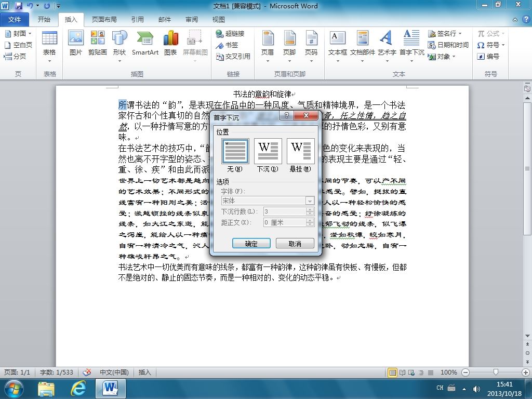The width and height of the screenshot is (532, 399).
Task: Click the Save icon in quick access toolbar
Action: click(x=19, y=6)
